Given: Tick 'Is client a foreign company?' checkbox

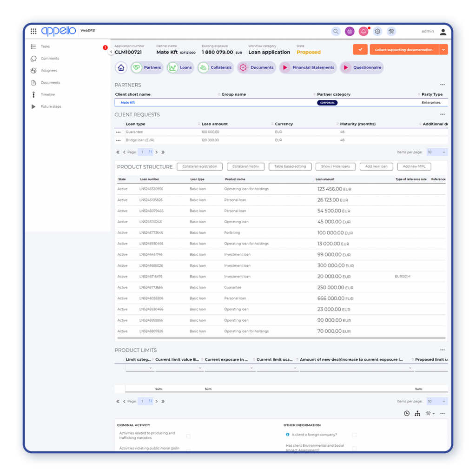Looking at the screenshot, I should [354, 435].
